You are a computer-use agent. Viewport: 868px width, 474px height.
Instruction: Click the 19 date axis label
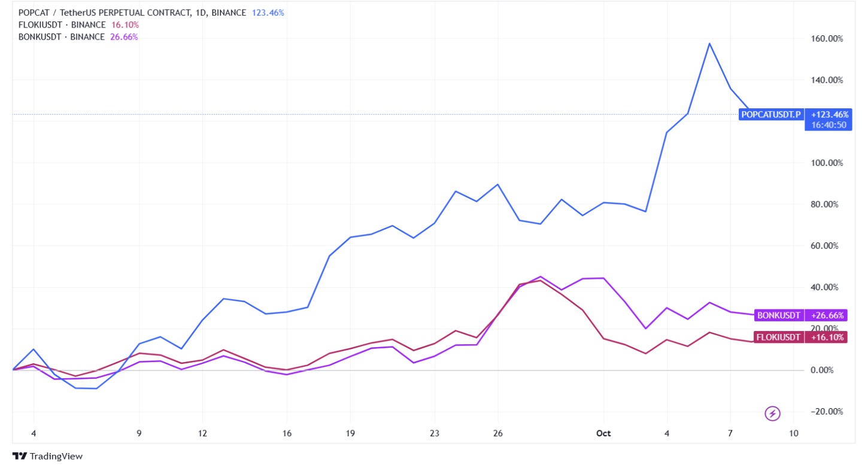click(350, 433)
